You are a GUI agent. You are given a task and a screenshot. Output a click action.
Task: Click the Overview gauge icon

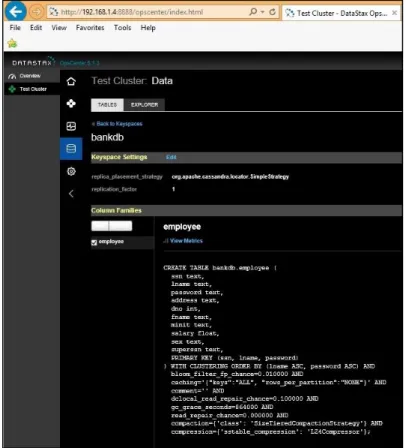[12, 76]
